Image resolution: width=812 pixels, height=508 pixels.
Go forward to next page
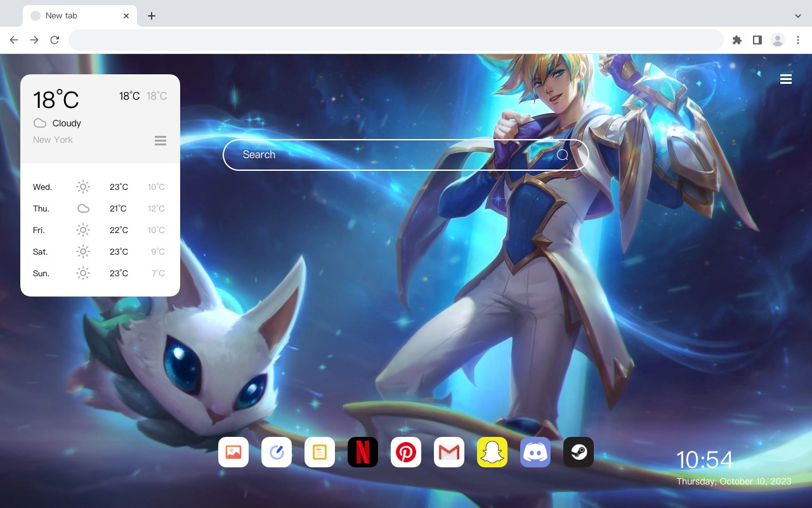tap(34, 40)
